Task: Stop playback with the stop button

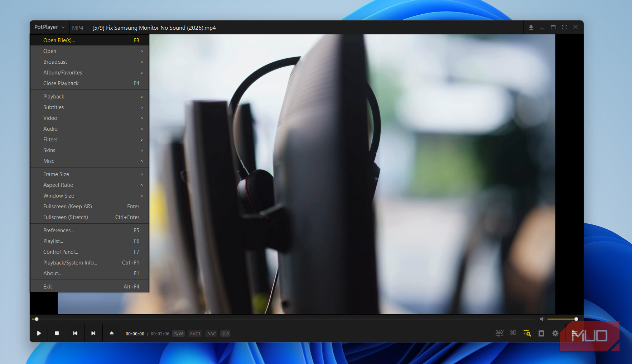Action: click(x=57, y=333)
